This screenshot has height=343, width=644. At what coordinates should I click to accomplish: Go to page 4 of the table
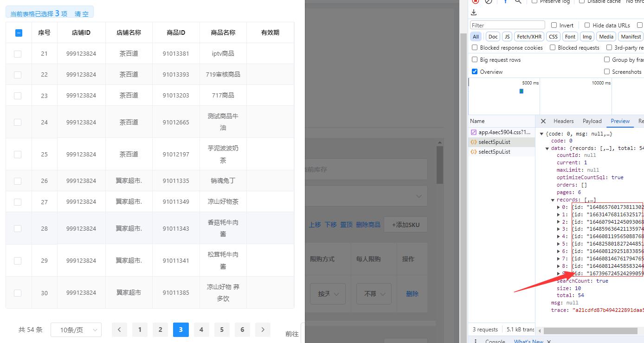click(201, 330)
